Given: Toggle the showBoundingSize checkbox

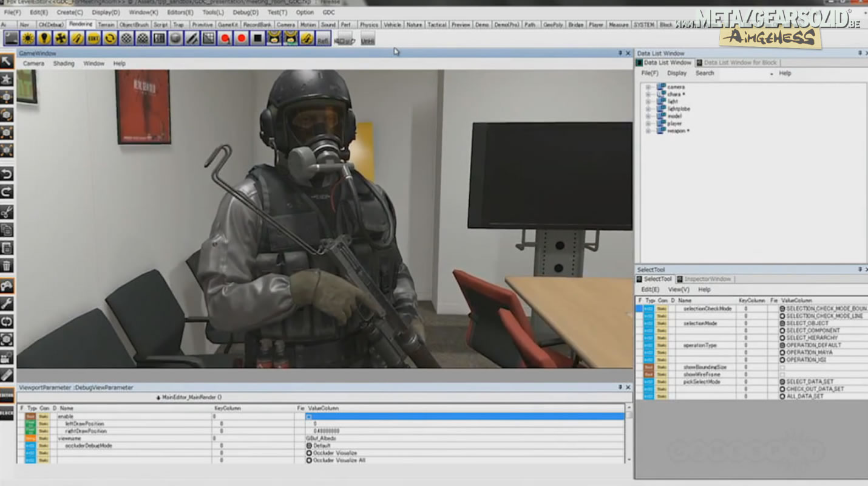Looking at the screenshot, I should [782, 367].
